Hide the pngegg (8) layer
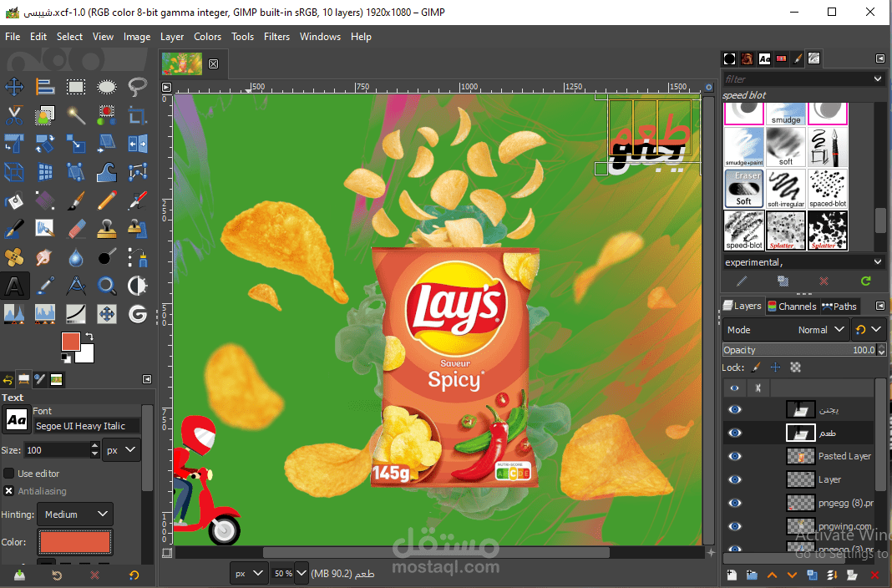Viewport: 892px width, 588px height. [x=735, y=503]
